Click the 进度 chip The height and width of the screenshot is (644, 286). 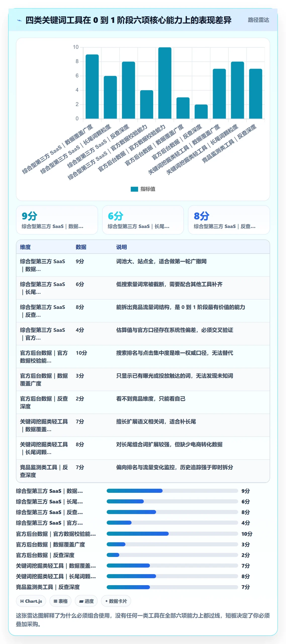coord(86,601)
